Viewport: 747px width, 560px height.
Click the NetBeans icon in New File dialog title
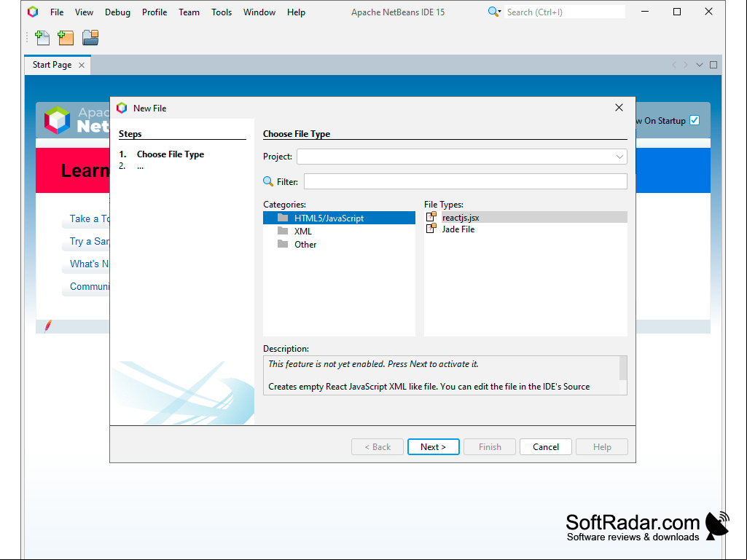tap(122, 108)
